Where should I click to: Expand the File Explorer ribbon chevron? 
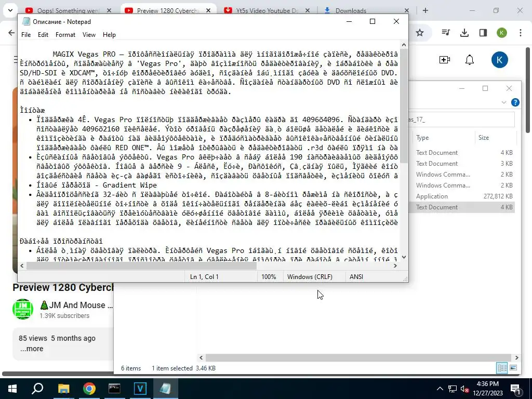[x=504, y=102]
